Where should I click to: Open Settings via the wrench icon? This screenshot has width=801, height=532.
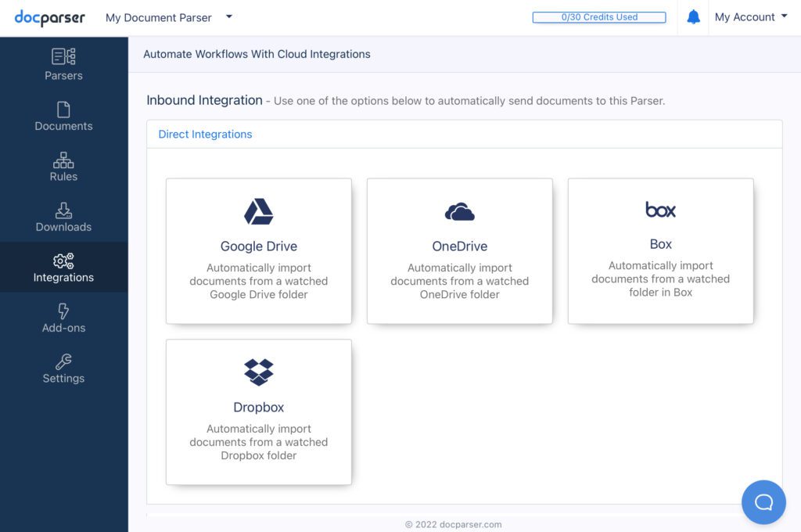pyautogui.click(x=63, y=361)
